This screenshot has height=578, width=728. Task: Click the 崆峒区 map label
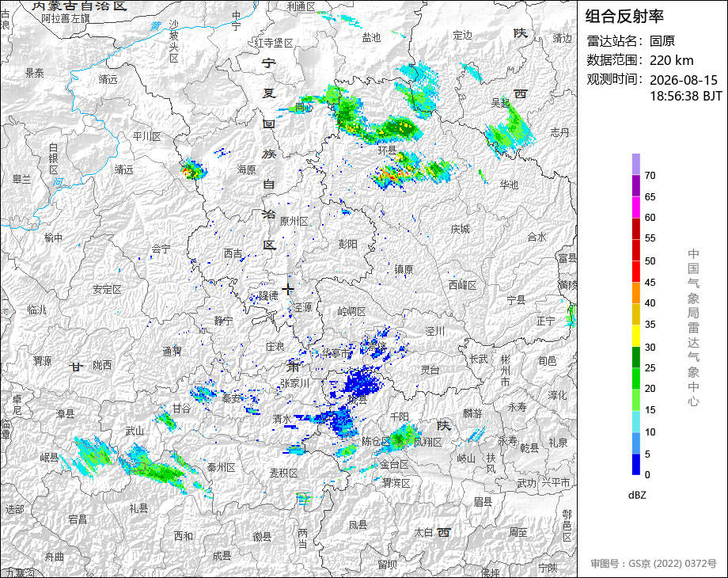click(x=351, y=311)
